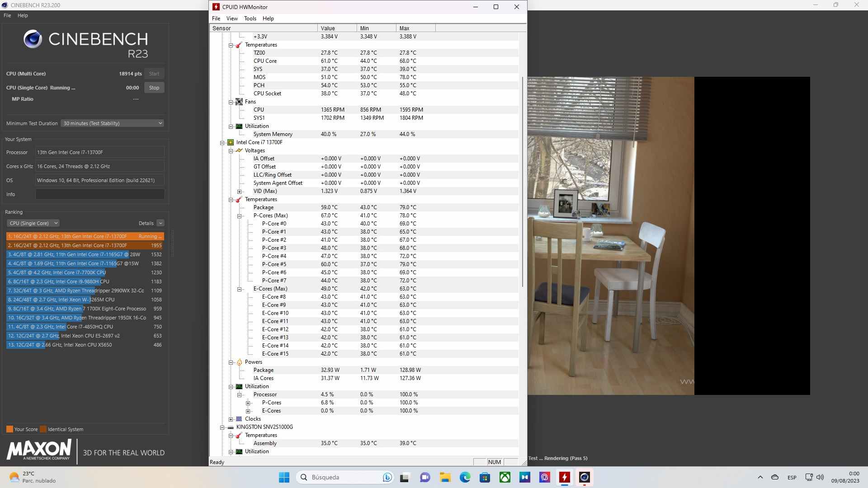Viewport: 868px width, 488px height.
Task: Open File Explorer on taskbar
Action: 445,477
